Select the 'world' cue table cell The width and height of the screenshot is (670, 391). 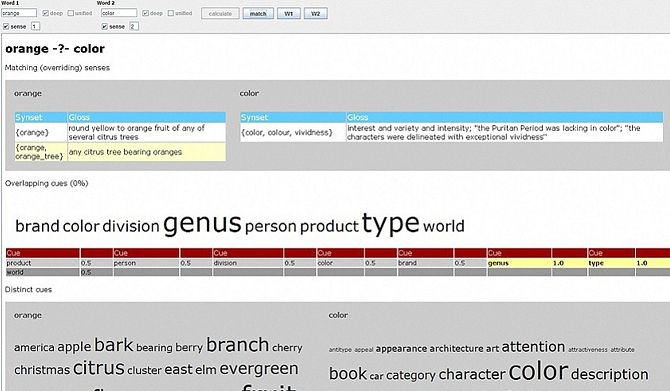click(43, 272)
